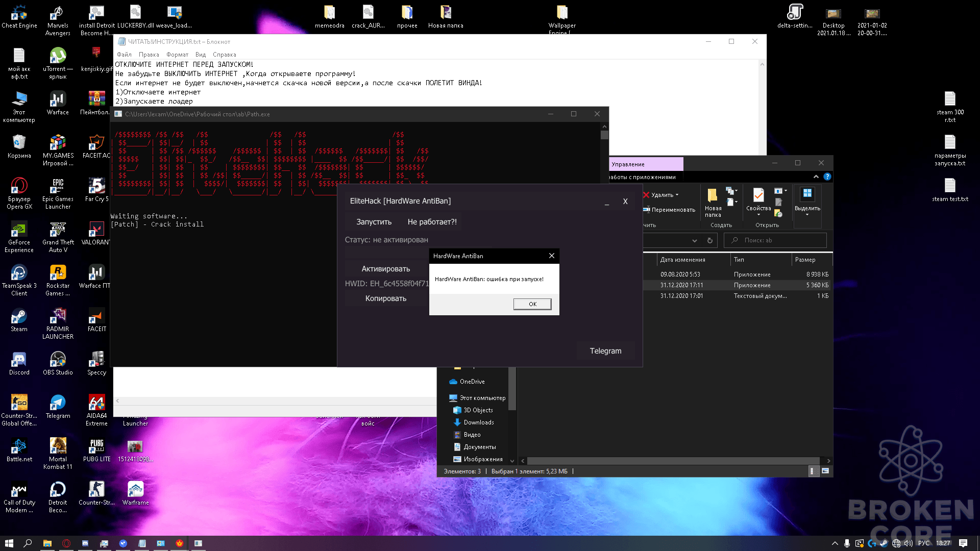Select 3D Objects in navigation pane

click(x=473, y=410)
